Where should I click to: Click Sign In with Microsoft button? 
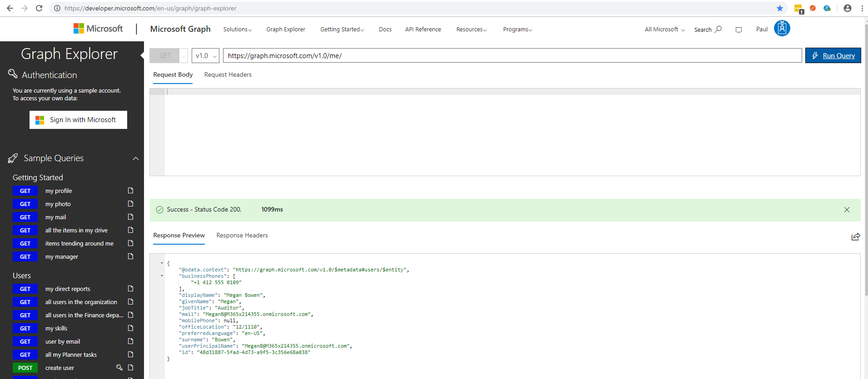click(78, 120)
